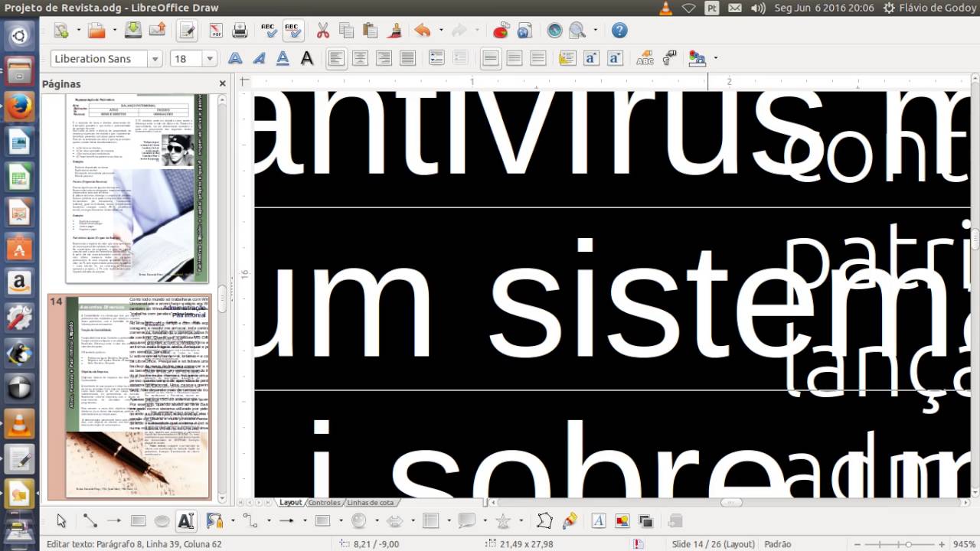Toggle Italic text formatting
The height and width of the screenshot is (551, 980).
tap(259, 58)
